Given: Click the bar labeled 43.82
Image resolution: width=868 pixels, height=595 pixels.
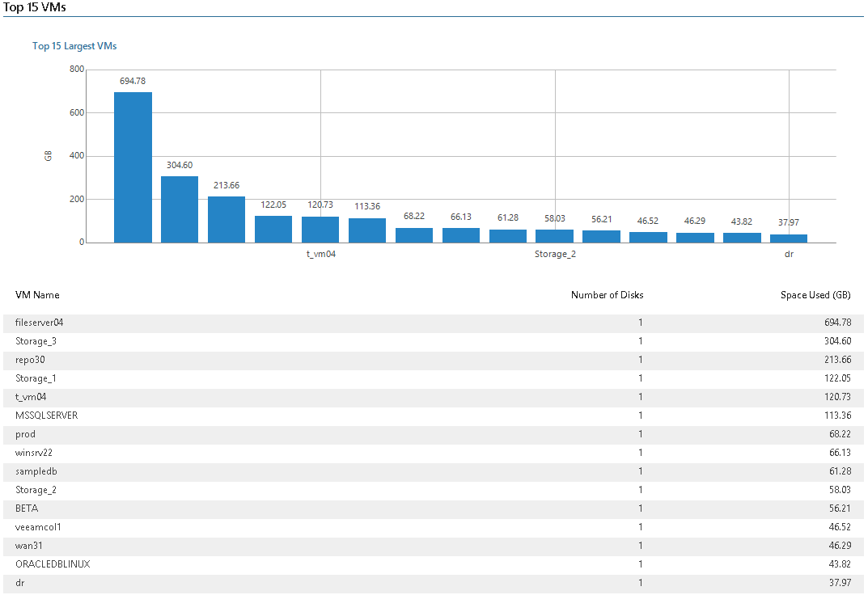Looking at the screenshot, I should 742,238.
